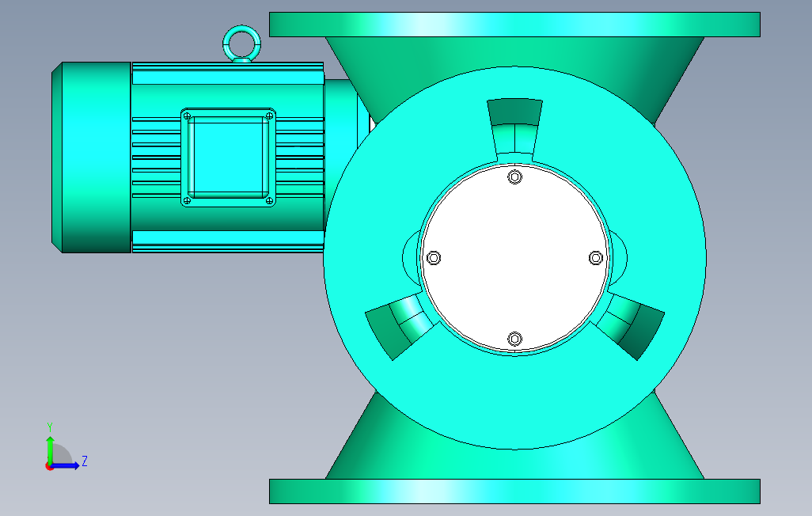The width and height of the screenshot is (812, 516).
Task: Select the top rectangular flange of the valve
Action: (514, 25)
